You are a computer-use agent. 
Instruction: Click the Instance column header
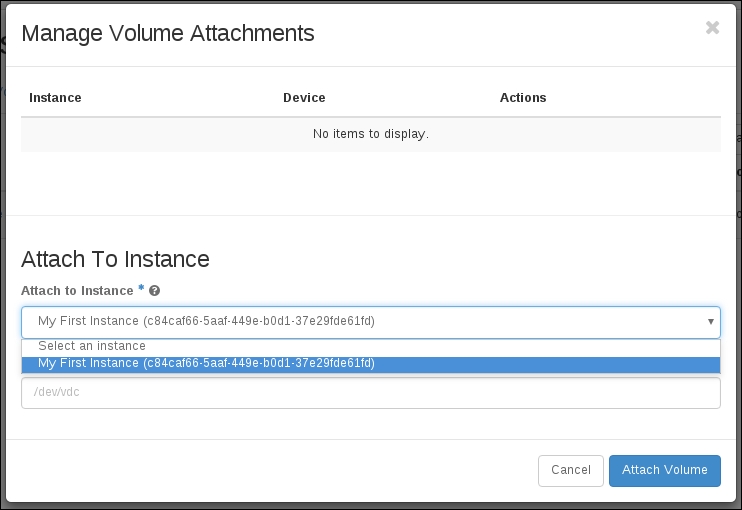point(55,98)
